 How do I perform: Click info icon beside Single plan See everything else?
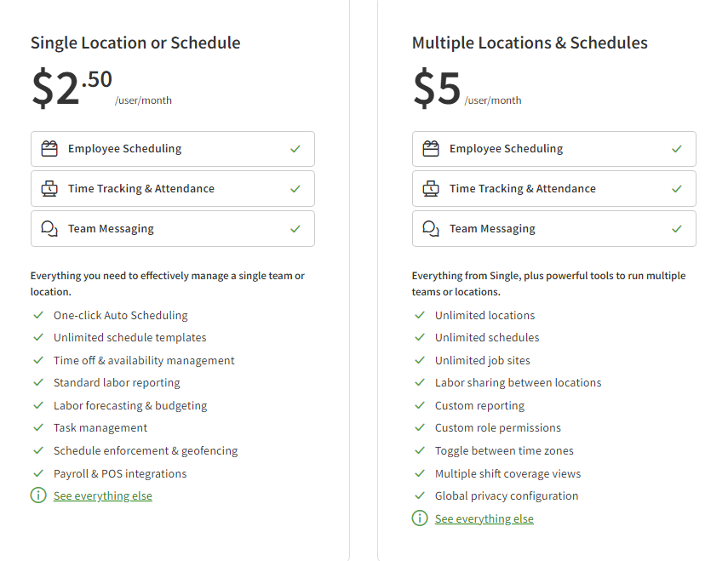click(38, 495)
